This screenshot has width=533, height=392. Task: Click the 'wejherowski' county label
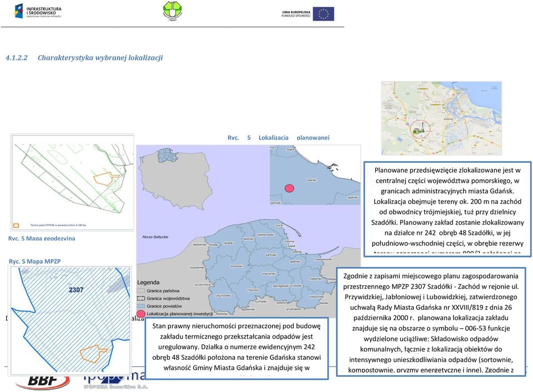pos(265,234)
